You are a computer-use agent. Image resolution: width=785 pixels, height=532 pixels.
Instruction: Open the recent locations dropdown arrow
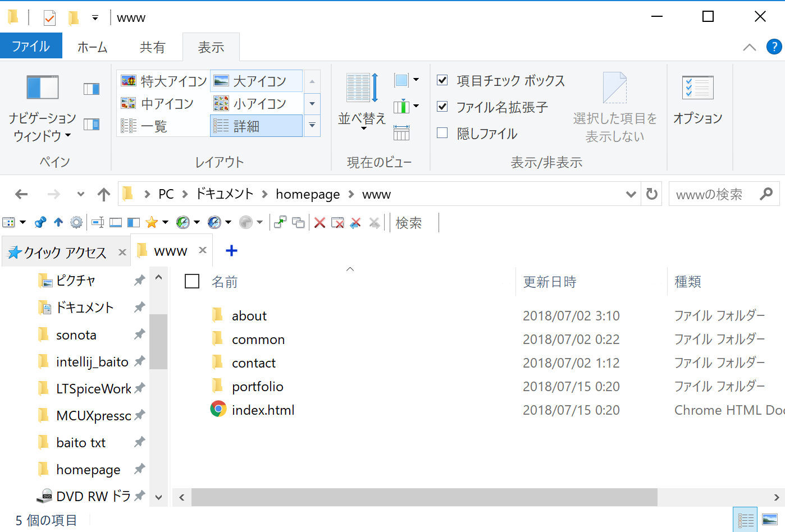tap(81, 195)
